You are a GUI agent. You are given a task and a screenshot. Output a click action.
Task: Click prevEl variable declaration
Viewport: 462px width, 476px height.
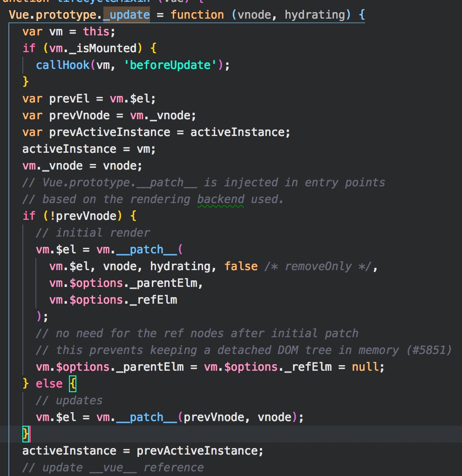click(x=69, y=99)
